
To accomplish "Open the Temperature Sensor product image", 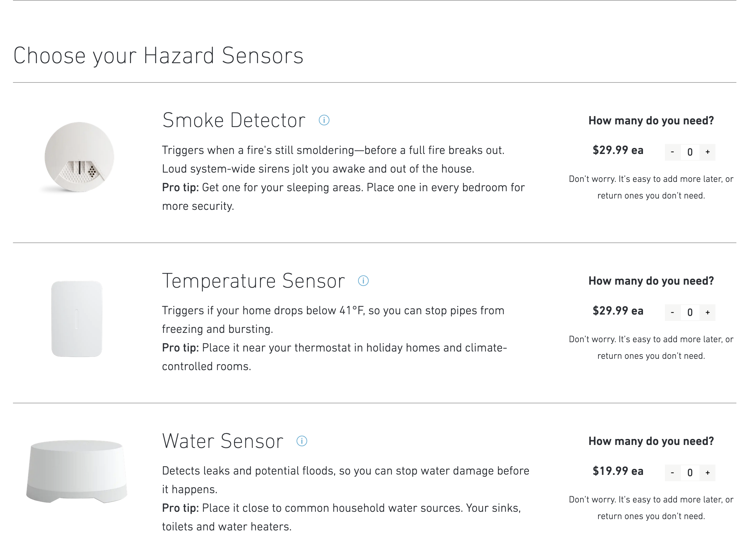I will [x=77, y=319].
